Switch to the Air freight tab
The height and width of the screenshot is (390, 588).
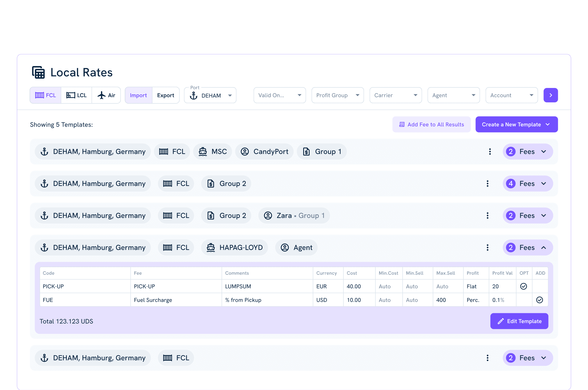(x=106, y=95)
